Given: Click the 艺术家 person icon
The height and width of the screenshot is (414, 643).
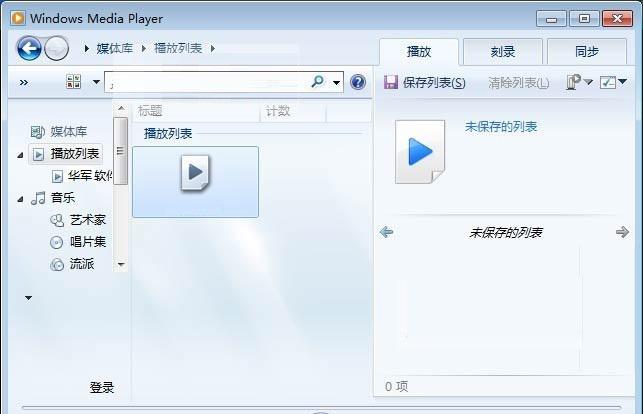Looking at the screenshot, I should [57, 221].
